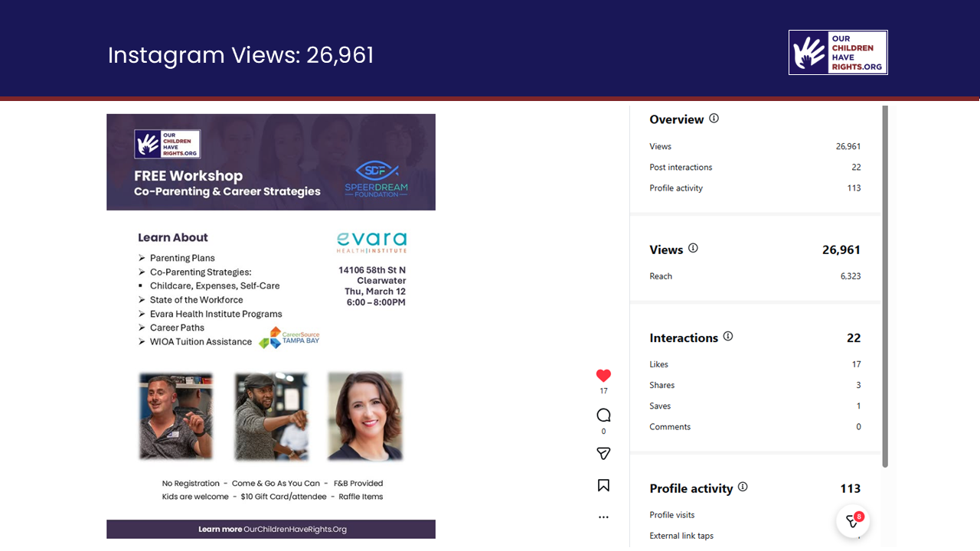Click the Overview section heading
This screenshot has width=980, height=551.
(x=677, y=119)
